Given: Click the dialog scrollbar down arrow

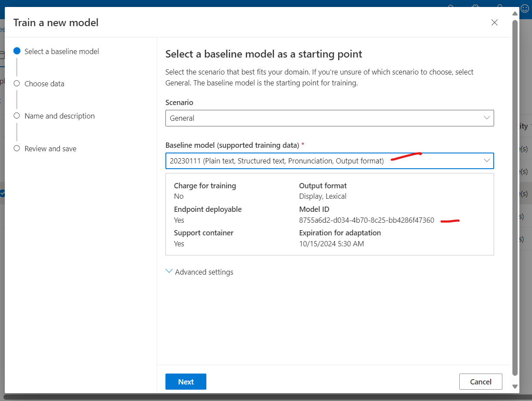Looking at the screenshot, I should (515, 386).
